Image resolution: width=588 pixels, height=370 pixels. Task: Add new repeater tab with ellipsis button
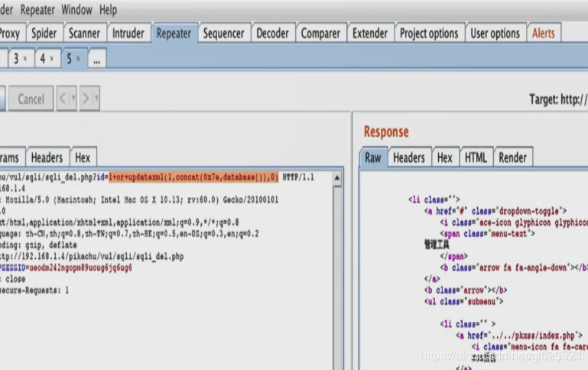click(x=97, y=59)
